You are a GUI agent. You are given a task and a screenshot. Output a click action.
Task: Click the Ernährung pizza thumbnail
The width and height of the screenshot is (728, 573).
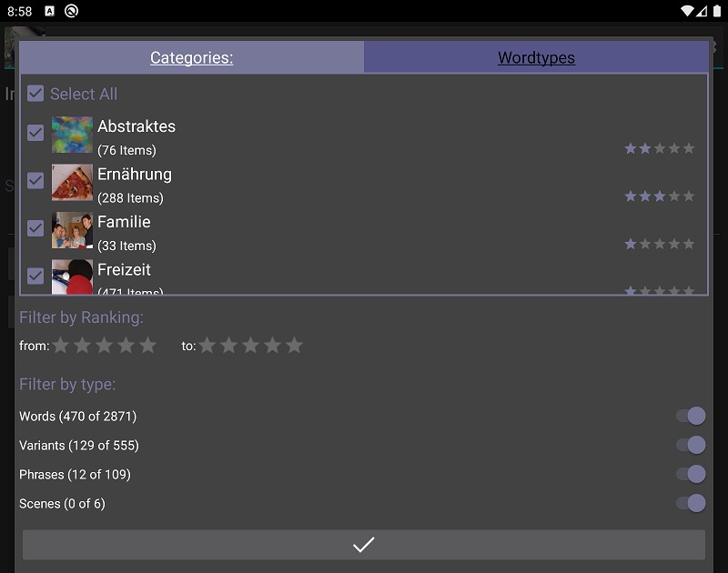point(72,182)
